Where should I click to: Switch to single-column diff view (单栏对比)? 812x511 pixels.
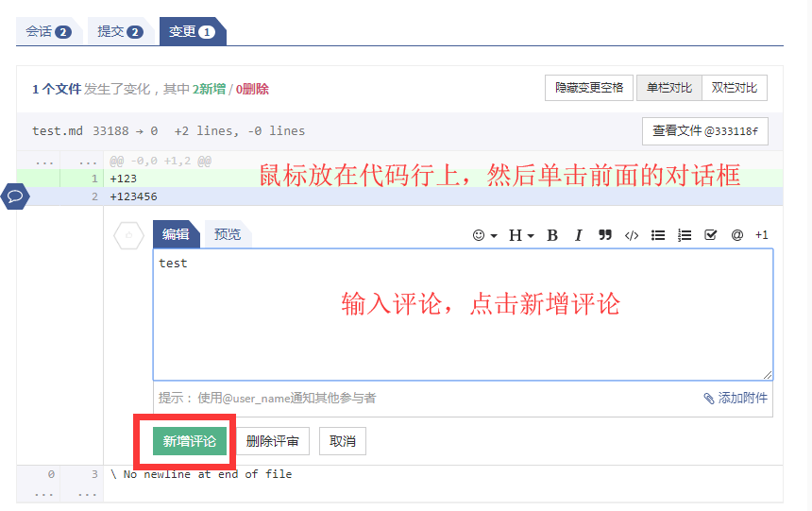[668, 88]
